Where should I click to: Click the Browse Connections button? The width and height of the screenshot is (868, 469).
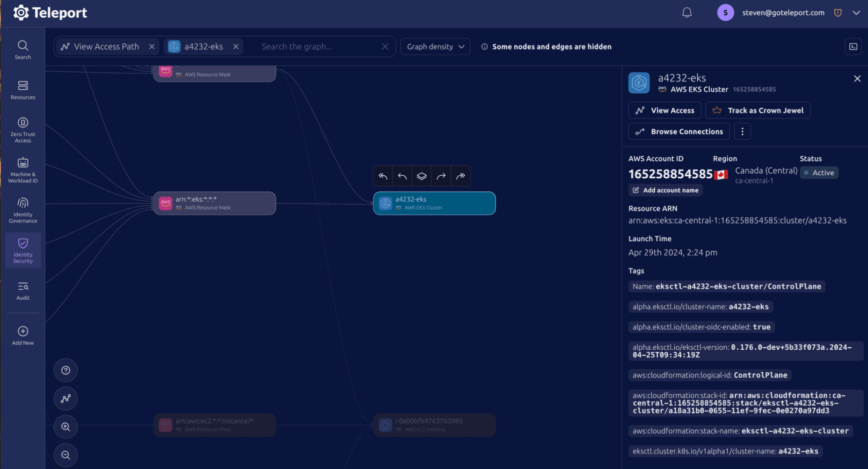678,131
